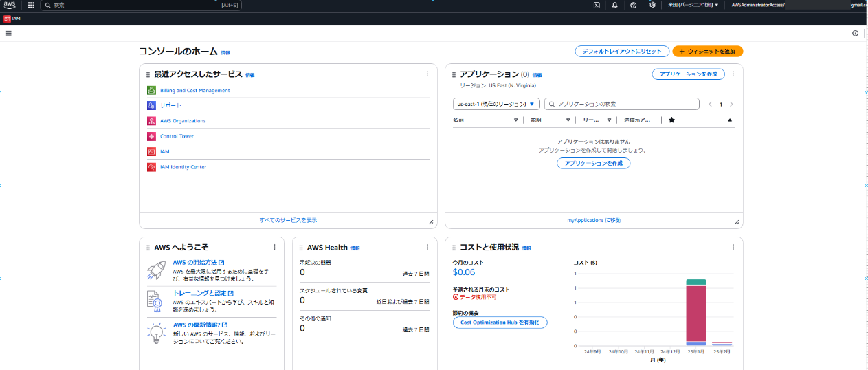Click the $0.06 current month cost
Image resolution: width=868 pixels, height=370 pixels.
coord(464,272)
